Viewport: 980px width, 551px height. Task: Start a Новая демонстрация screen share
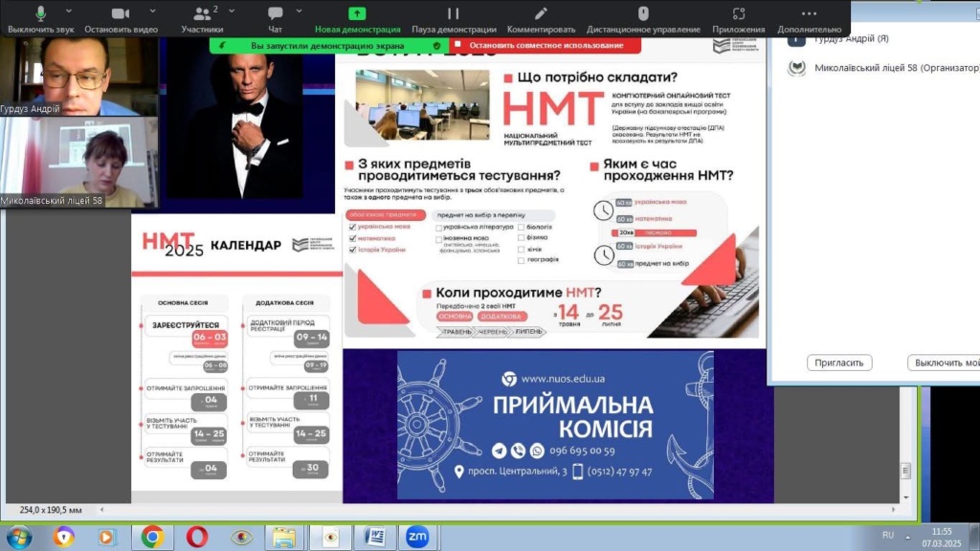point(358,19)
